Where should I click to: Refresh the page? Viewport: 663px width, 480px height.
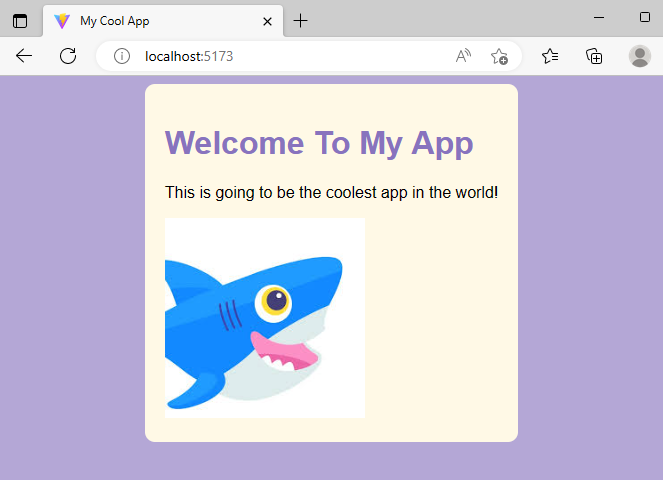68,56
